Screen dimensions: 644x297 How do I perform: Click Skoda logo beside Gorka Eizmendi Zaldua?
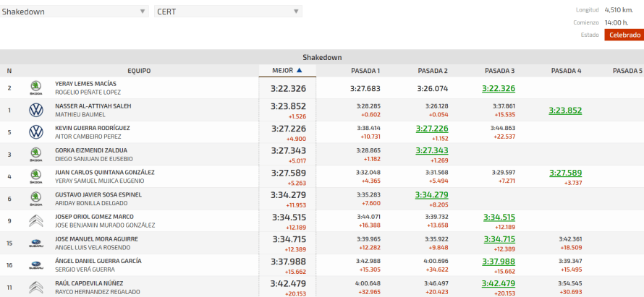(x=35, y=155)
